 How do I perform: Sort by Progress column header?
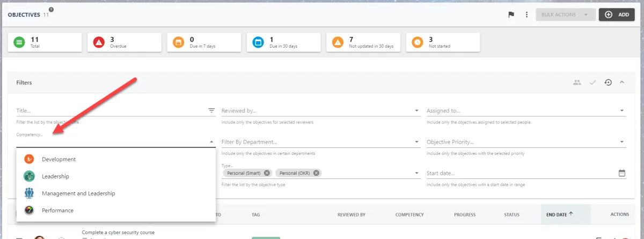coord(465,215)
